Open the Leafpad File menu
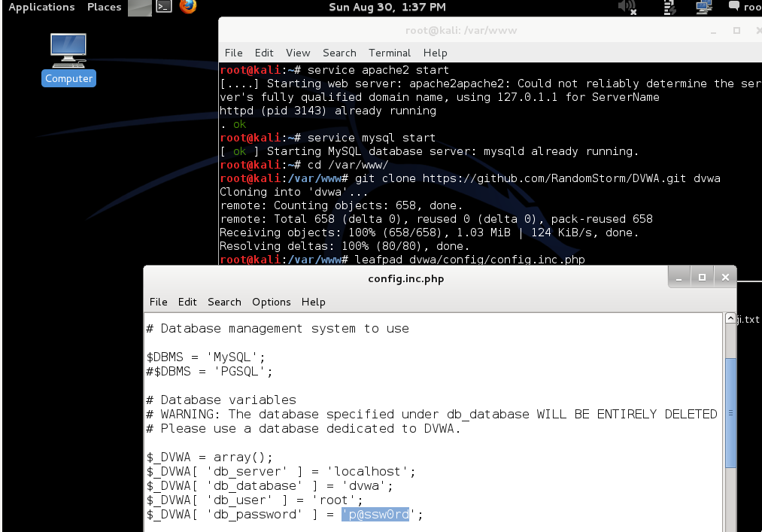762x532 pixels. click(x=158, y=302)
